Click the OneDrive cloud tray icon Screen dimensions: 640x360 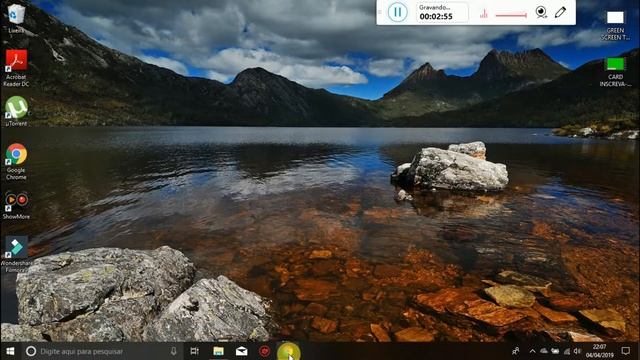544,351
